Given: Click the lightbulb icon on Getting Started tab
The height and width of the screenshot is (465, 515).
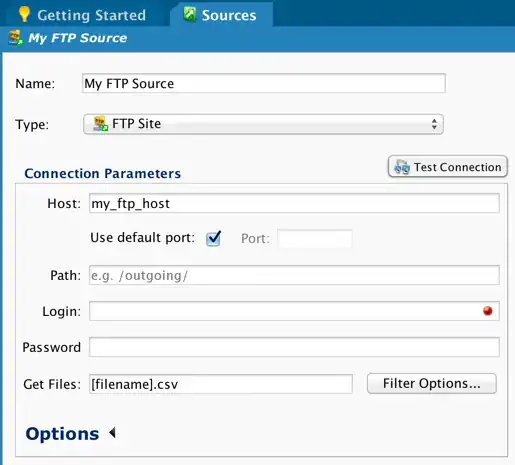Looking at the screenshot, I should pos(24,14).
